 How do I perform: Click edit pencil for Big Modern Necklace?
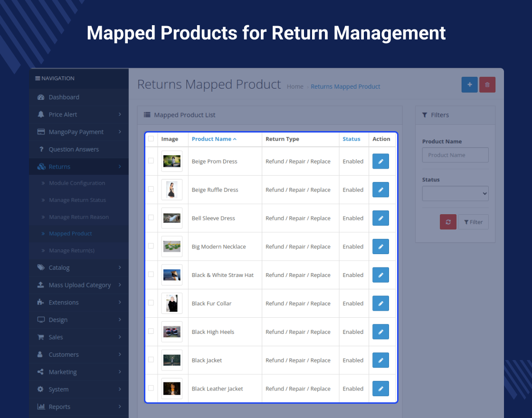(380, 247)
